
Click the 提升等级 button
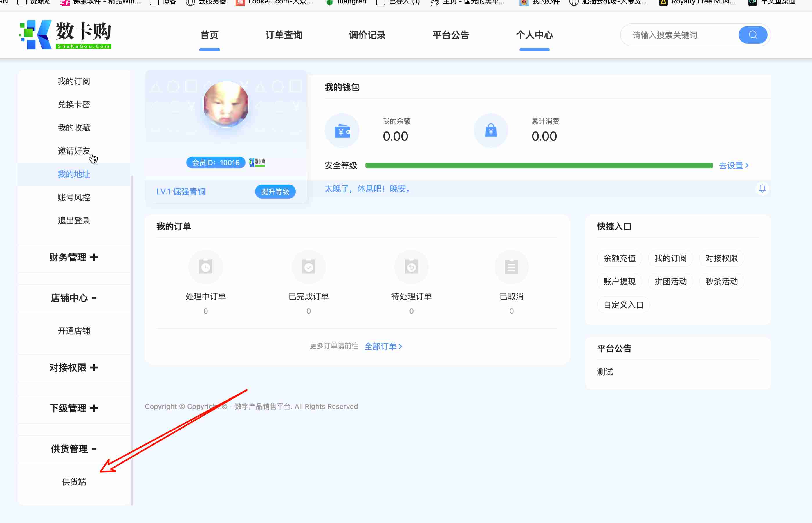pos(275,192)
